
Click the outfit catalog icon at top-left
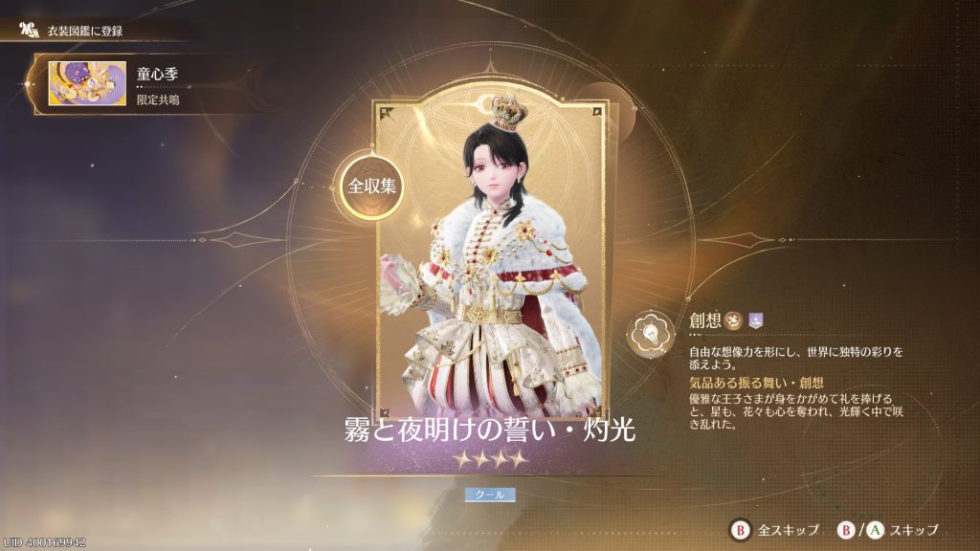pos(29,30)
